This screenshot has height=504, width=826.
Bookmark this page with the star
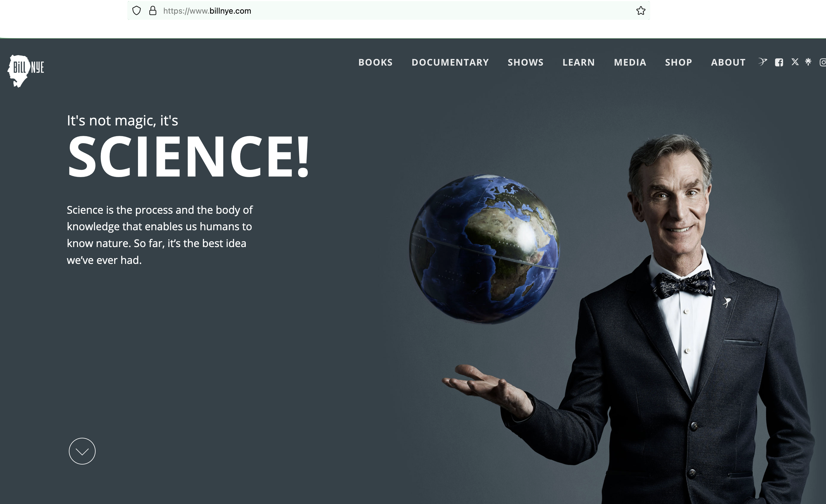641,11
